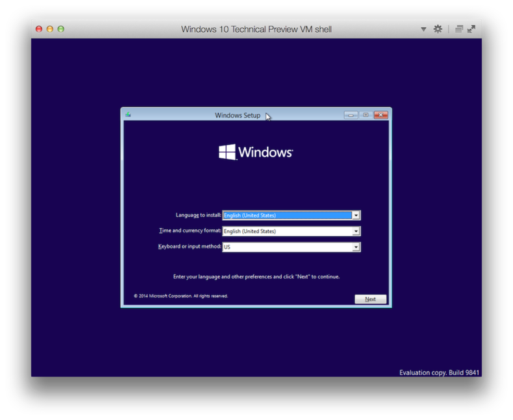Image resolution: width=513 pixels, height=420 pixels.
Task: Enter full screen with the arrows icon
Action: point(471,29)
